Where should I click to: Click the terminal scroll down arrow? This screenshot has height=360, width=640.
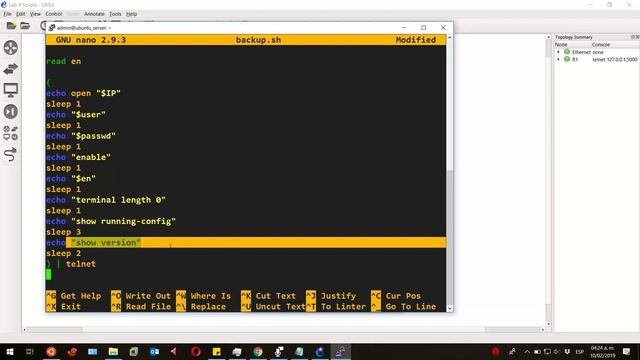pyautogui.click(x=450, y=309)
